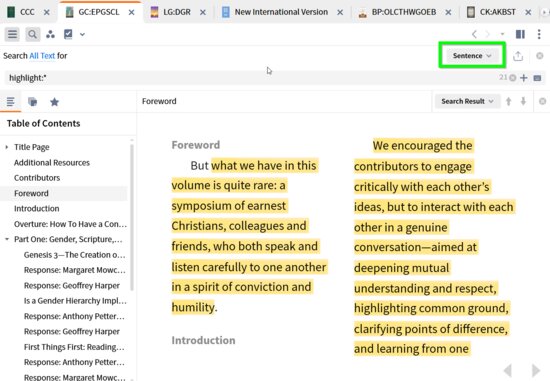Click the Foreword heading in the text

click(x=196, y=145)
